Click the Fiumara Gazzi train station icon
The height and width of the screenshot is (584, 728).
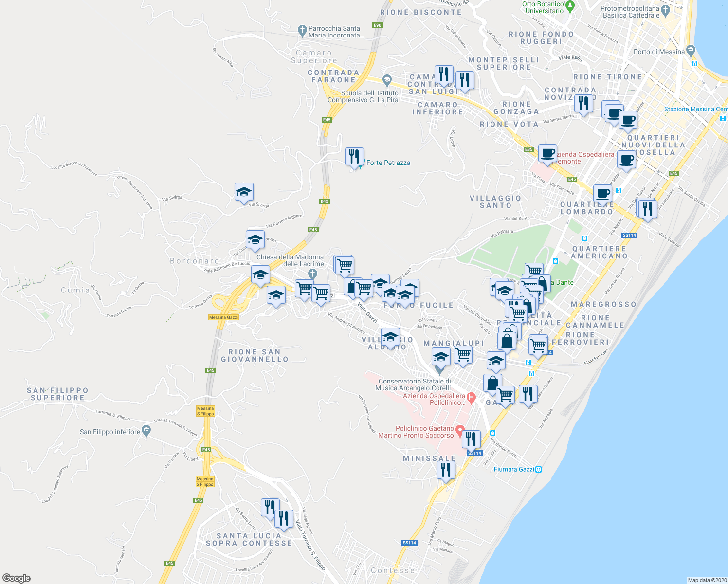tap(538, 469)
